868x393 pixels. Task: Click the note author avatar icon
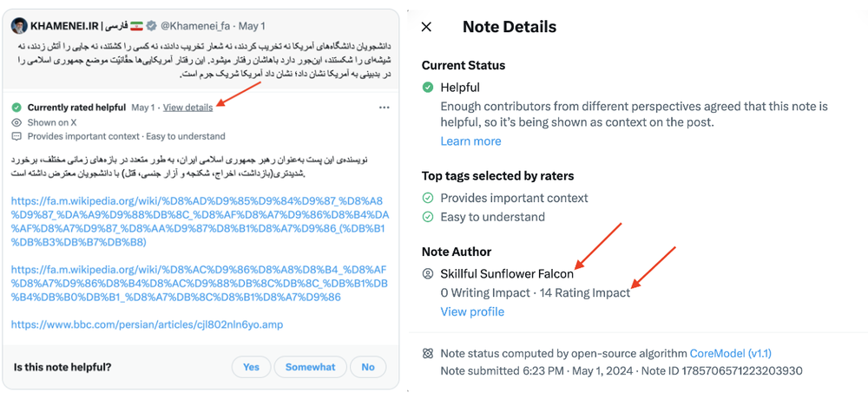click(x=427, y=273)
